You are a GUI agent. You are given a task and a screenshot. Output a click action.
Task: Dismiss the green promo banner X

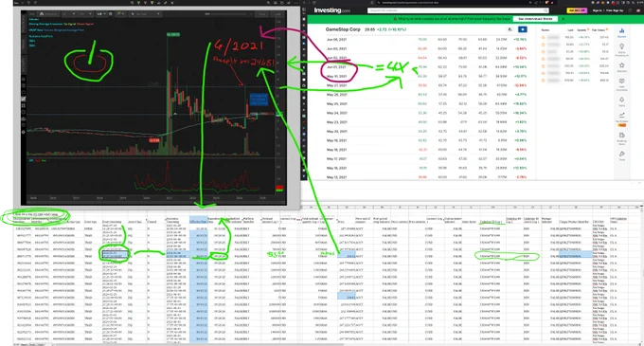pos(563,19)
